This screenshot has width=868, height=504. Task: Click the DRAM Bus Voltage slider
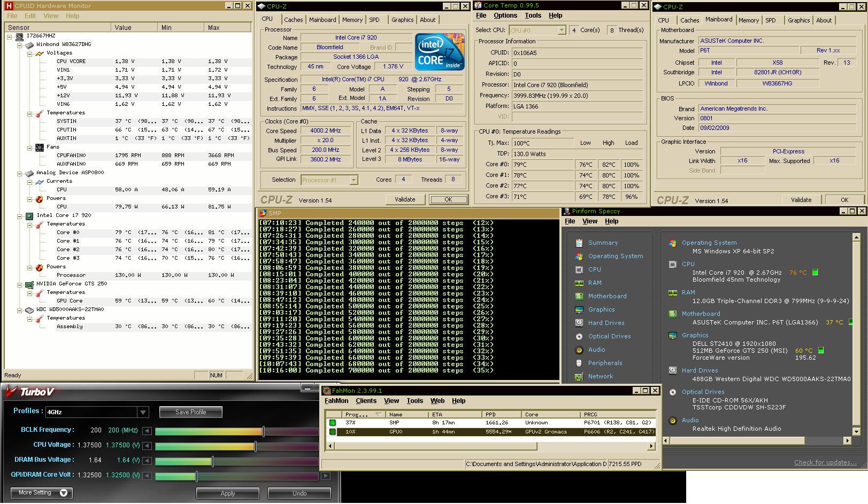click(236, 461)
